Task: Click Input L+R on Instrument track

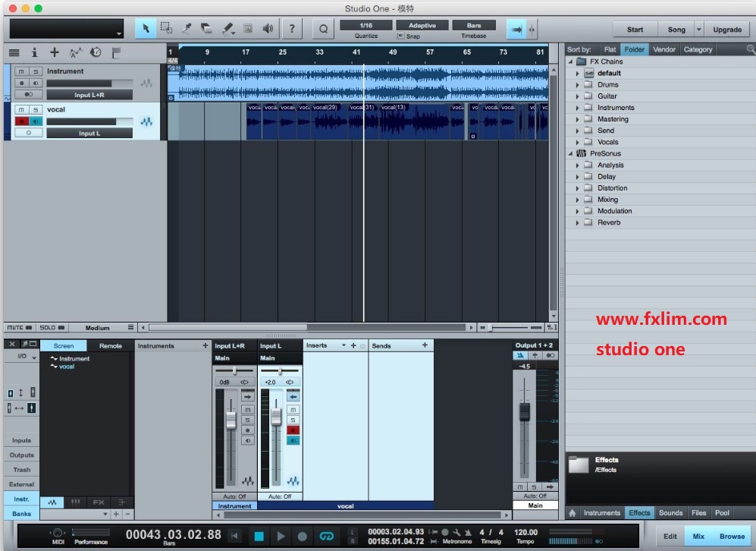Action: tap(89, 95)
